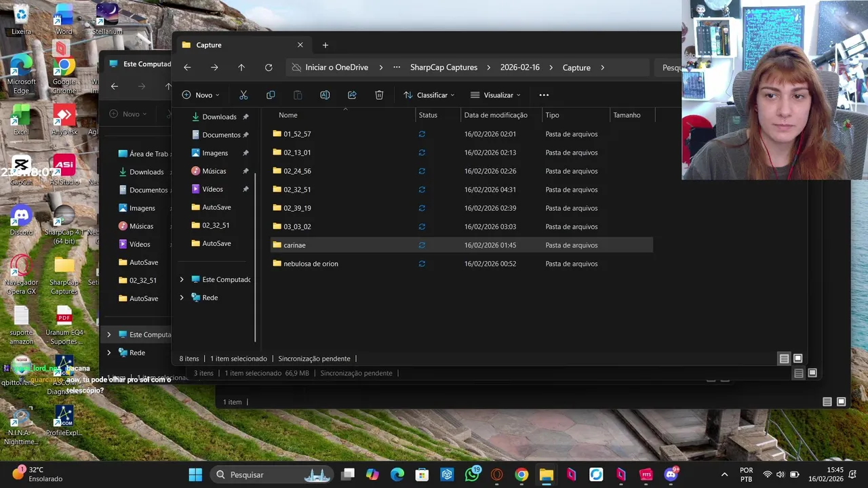Click Back arrow in the Capture window

click(x=187, y=68)
